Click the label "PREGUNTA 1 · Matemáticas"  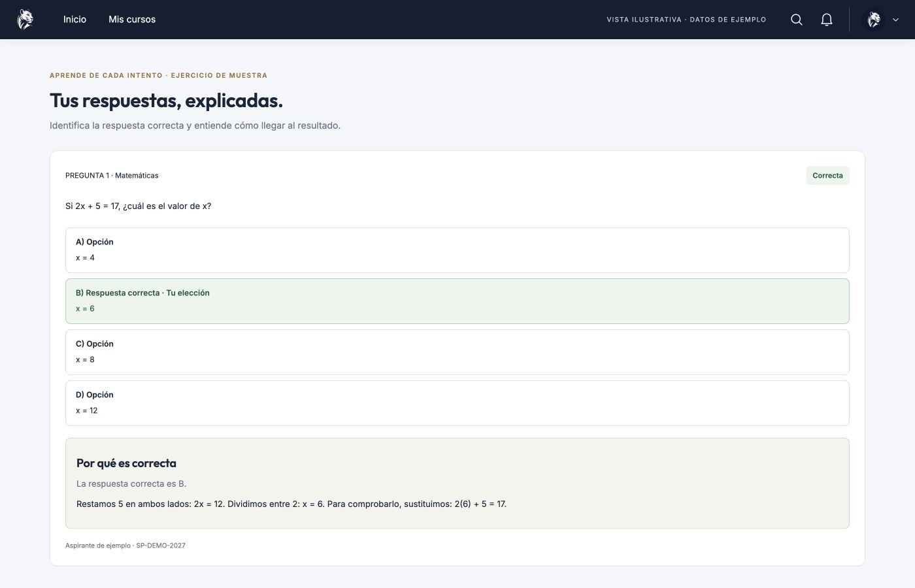click(x=112, y=176)
